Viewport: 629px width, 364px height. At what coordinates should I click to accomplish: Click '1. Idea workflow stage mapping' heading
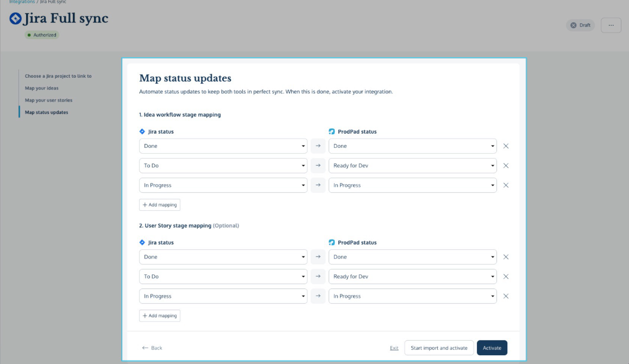(x=180, y=115)
